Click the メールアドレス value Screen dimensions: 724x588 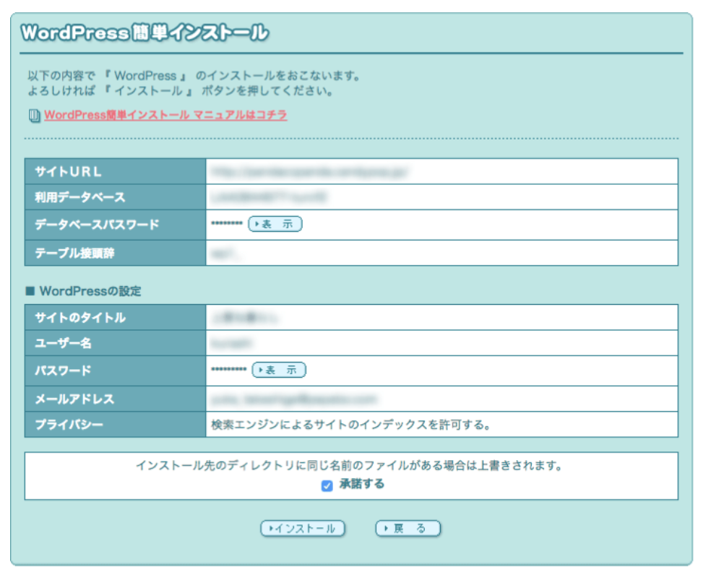[294, 399]
